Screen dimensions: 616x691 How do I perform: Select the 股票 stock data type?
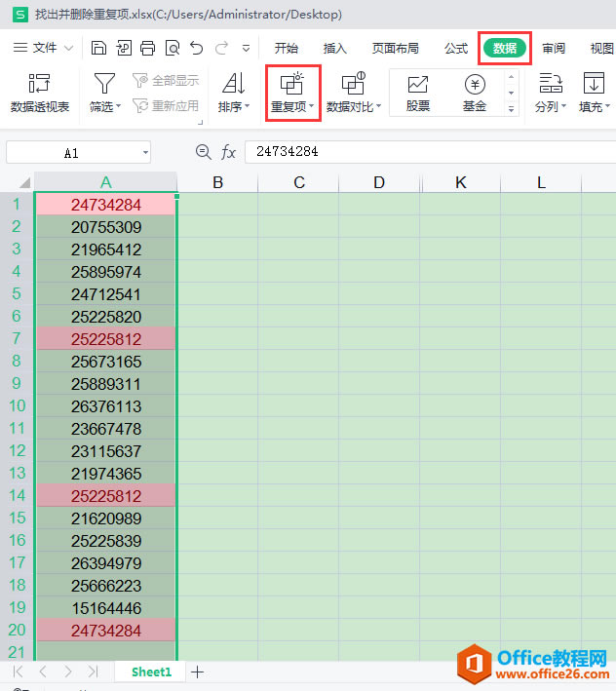click(418, 93)
